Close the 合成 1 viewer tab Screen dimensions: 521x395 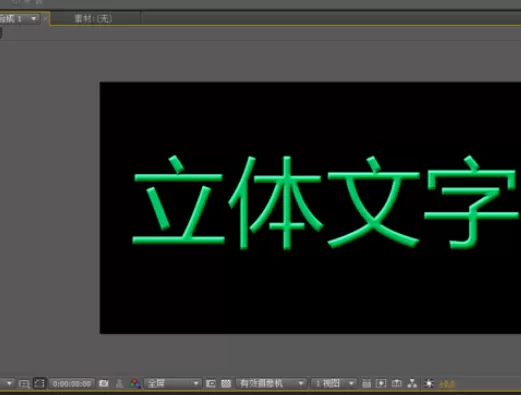pyautogui.click(x=46, y=19)
